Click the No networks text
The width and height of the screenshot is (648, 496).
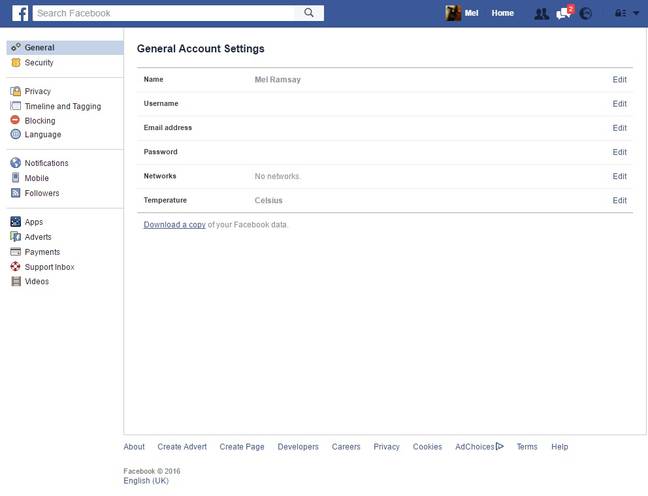click(277, 176)
